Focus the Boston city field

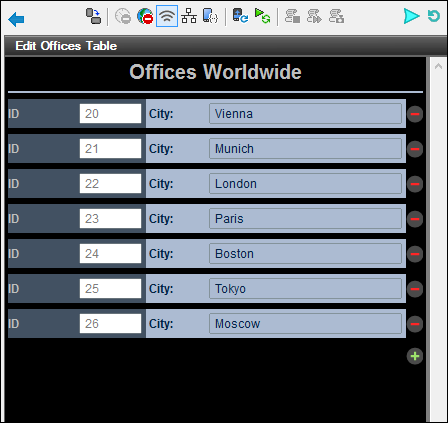pos(305,254)
